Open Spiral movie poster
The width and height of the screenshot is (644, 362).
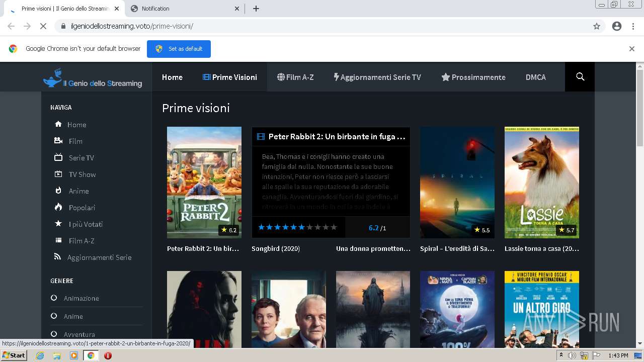(x=457, y=183)
